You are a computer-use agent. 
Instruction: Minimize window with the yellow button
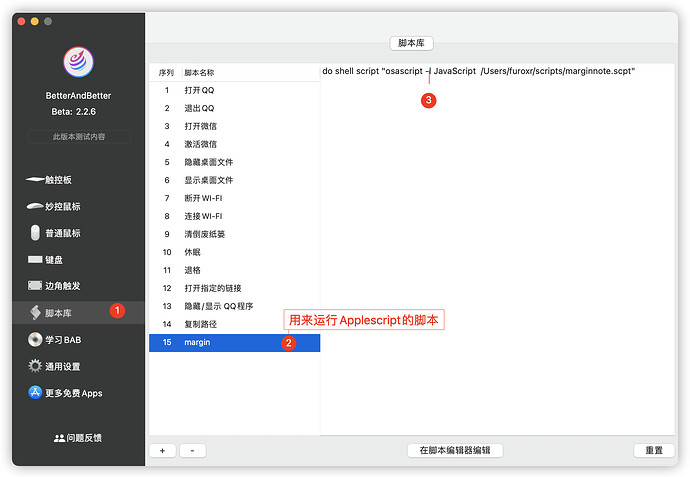[34, 22]
